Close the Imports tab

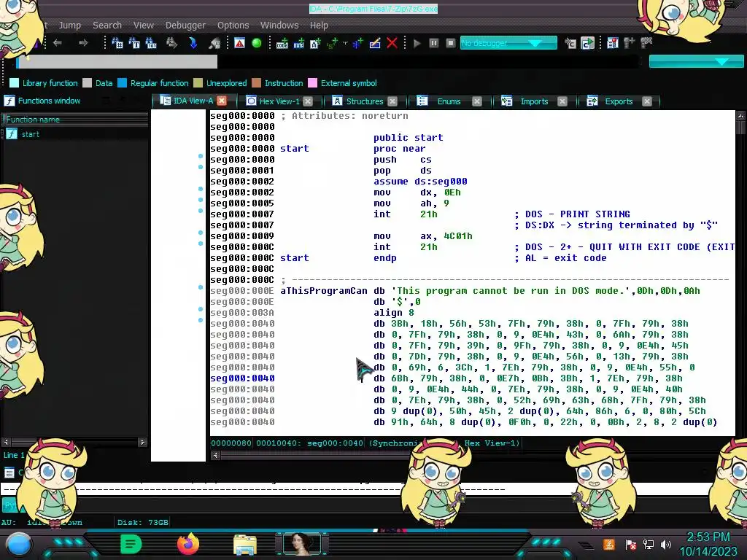[562, 101]
